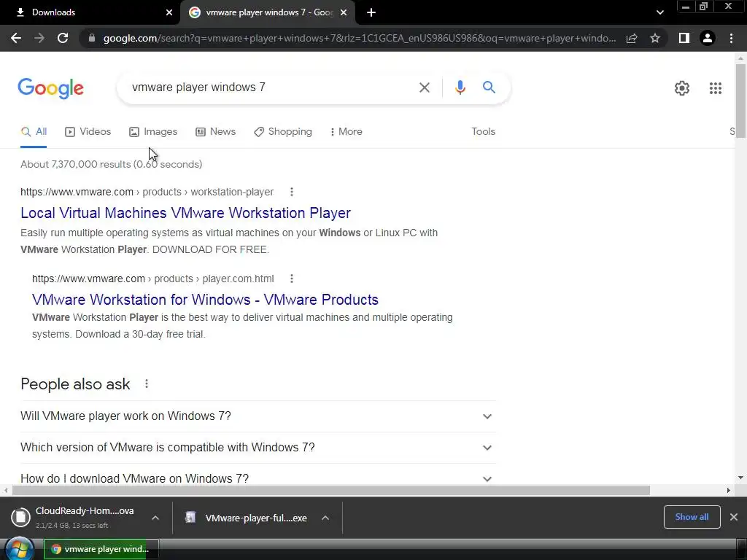Viewport: 747px width, 560px height.
Task: Open the Google apps grid
Action: point(716,88)
